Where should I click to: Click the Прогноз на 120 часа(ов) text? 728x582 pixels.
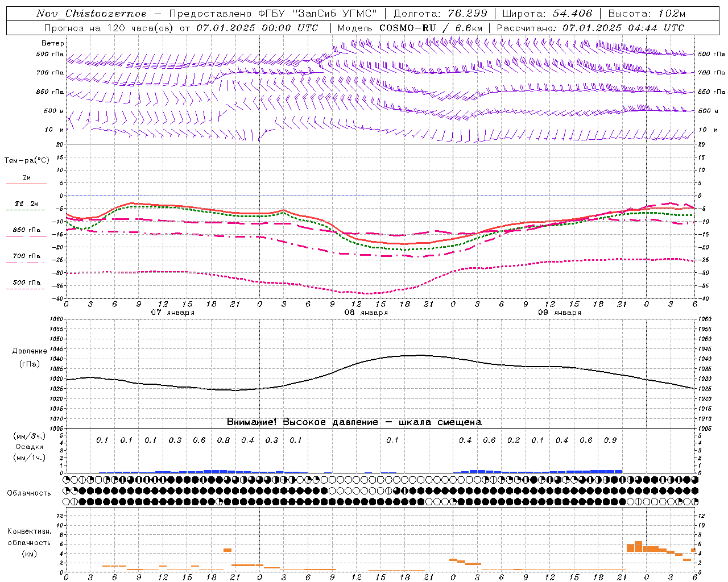[110, 28]
